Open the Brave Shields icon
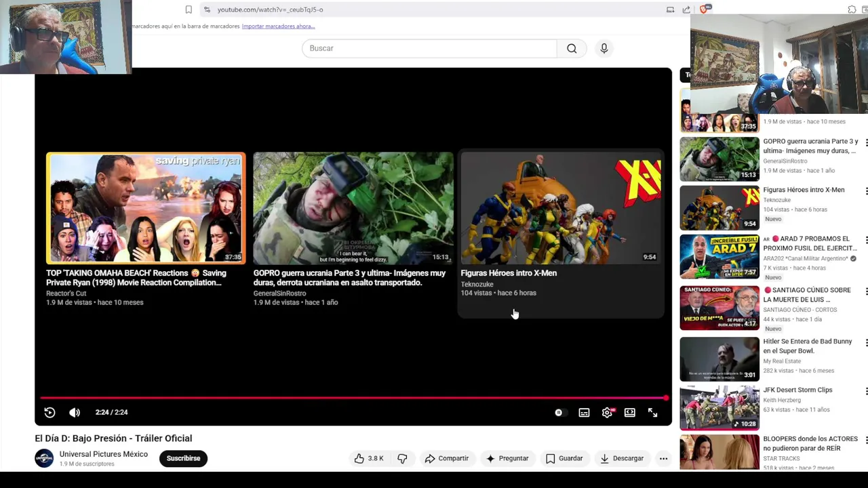The width and height of the screenshot is (868, 488). [704, 9]
